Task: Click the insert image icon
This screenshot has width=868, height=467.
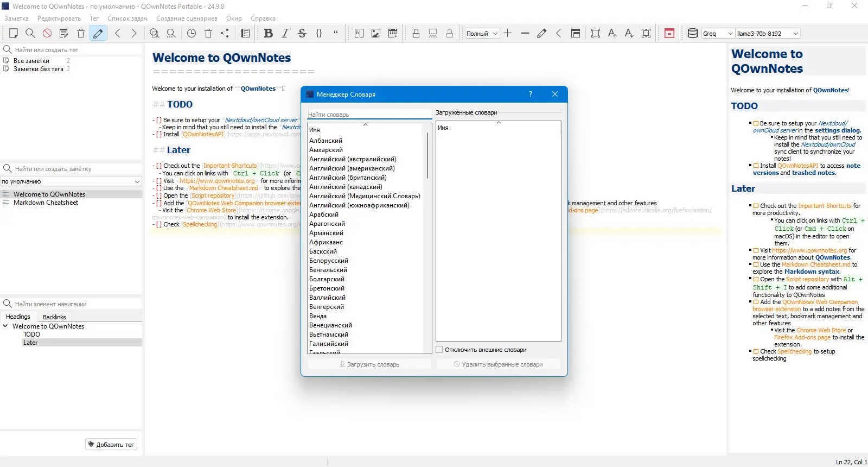Action: (x=376, y=33)
